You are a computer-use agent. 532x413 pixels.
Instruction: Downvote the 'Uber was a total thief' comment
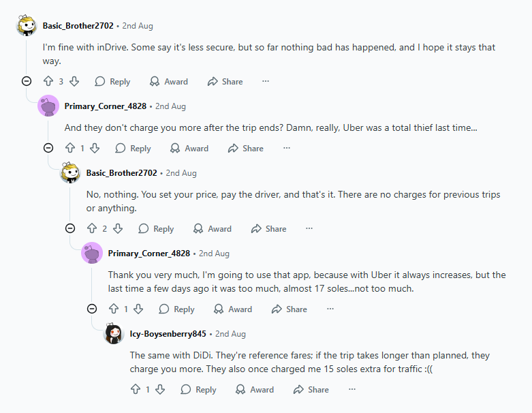pos(95,148)
